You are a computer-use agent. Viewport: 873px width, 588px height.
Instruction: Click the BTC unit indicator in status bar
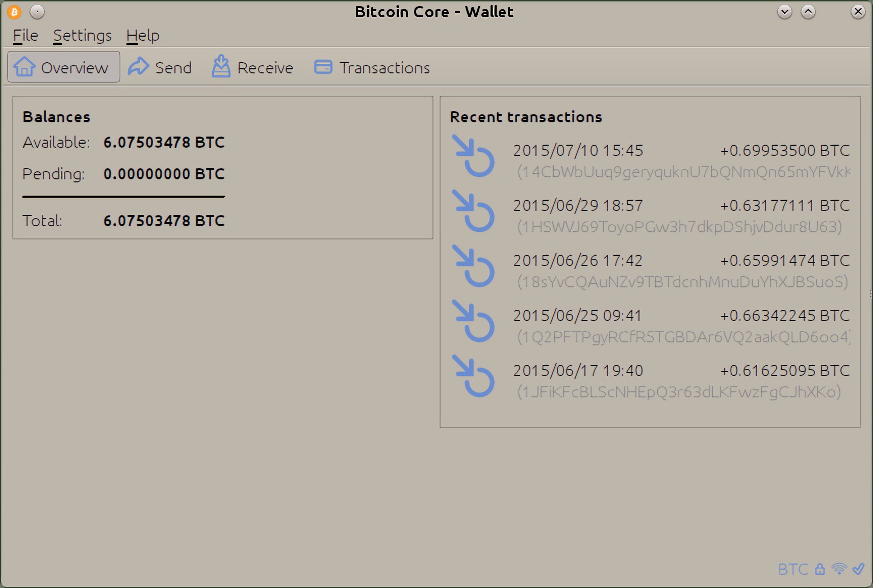[793, 569]
